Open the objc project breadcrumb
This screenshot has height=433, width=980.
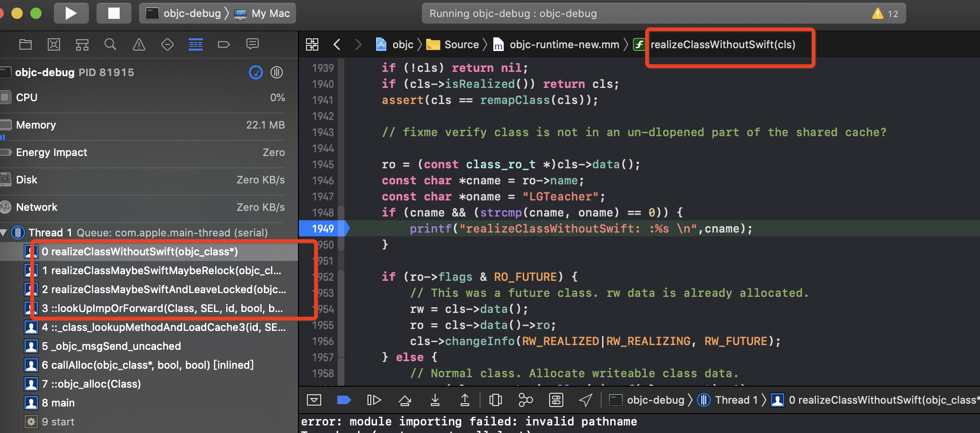pos(394,44)
